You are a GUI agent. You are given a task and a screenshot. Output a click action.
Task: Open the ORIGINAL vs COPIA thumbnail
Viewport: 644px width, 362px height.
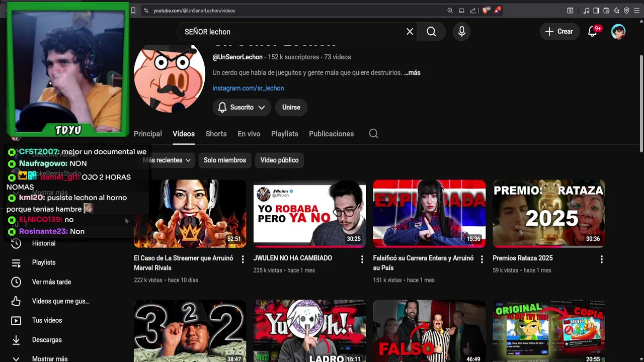pos(549,331)
